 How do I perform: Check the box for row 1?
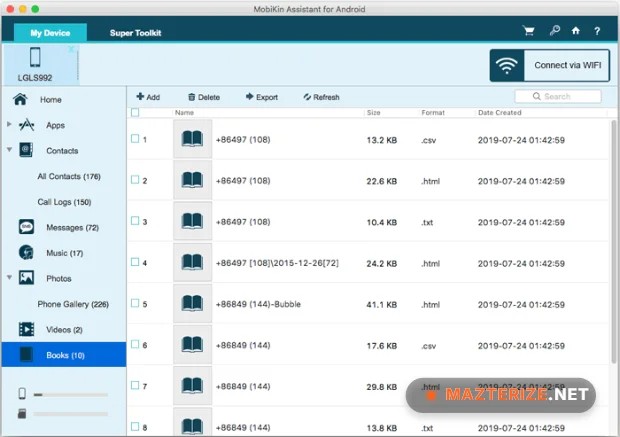(135, 138)
